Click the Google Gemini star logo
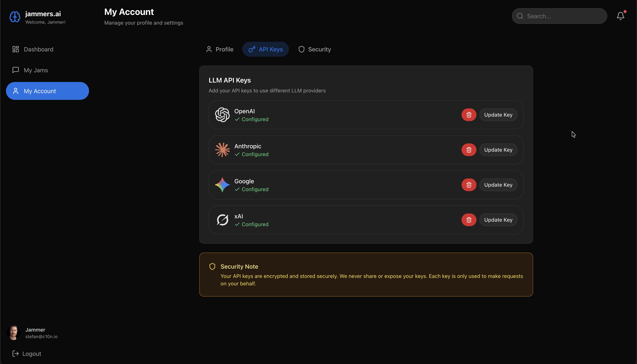The image size is (637, 364). tap(222, 185)
